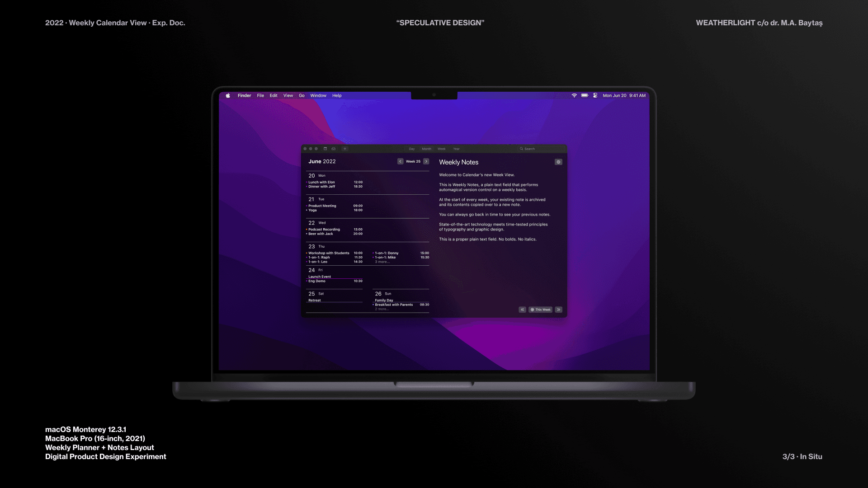Click the Month view tab
The height and width of the screenshot is (488, 868).
(x=426, y=148)
